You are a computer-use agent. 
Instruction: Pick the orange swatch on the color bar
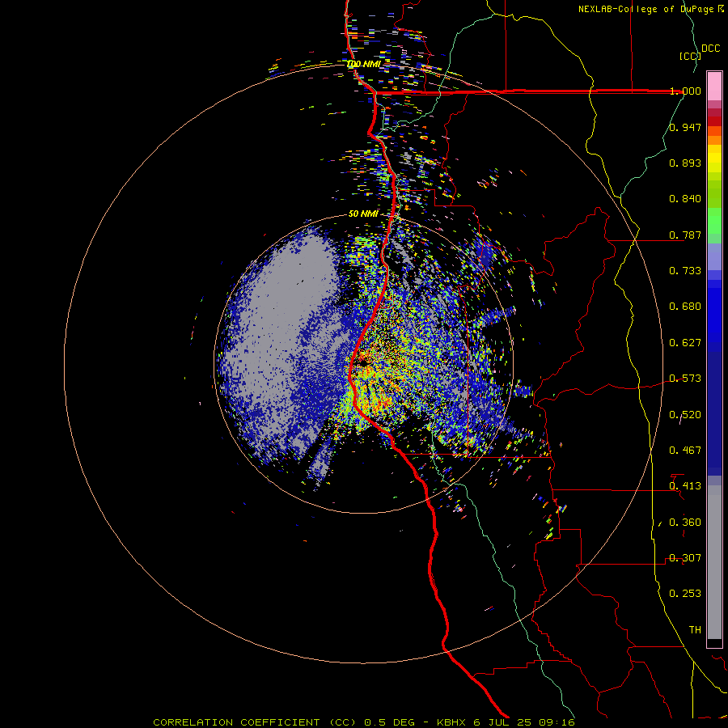pos(714,140)
